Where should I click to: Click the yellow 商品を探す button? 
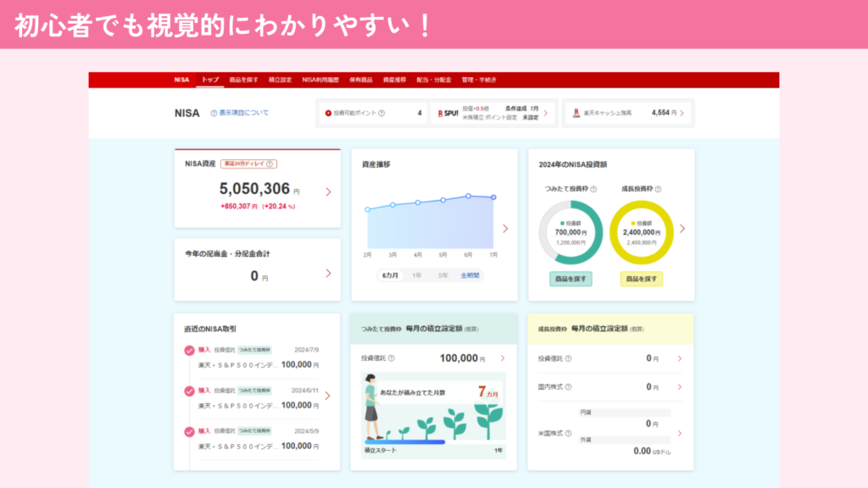(x=642, y=279)
